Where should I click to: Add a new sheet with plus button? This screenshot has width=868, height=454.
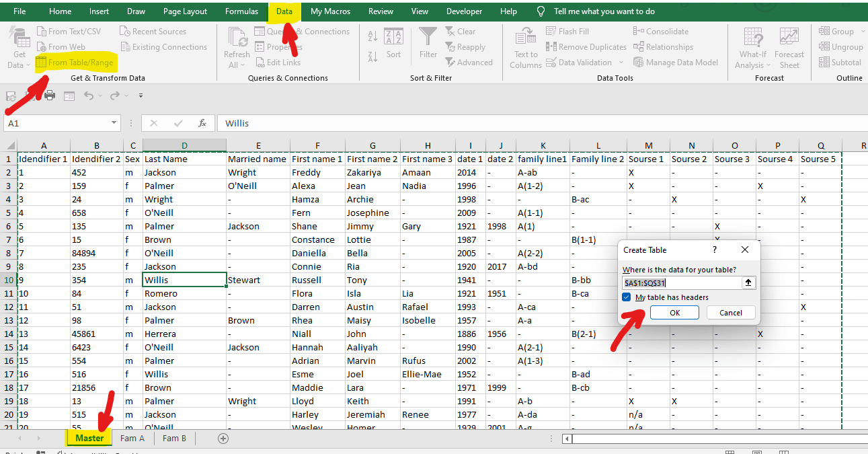click(x=223, y=438)
